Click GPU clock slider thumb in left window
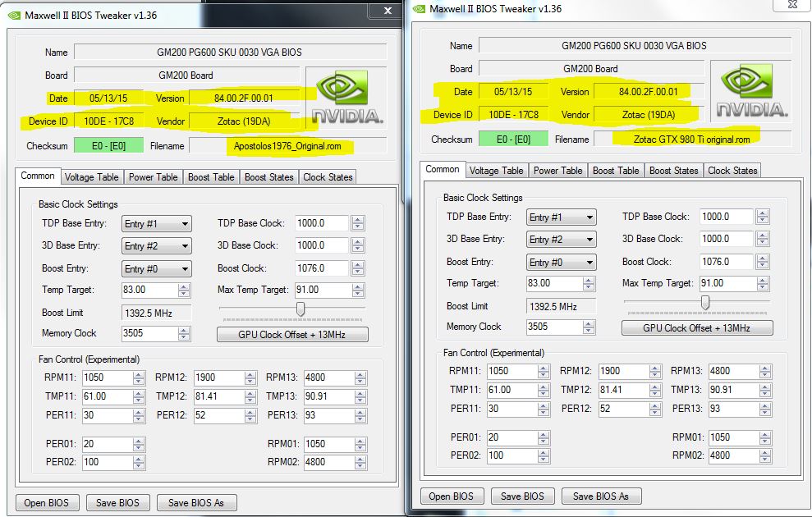Viewport: 812px width, 517px height. [x=300, y=309]
